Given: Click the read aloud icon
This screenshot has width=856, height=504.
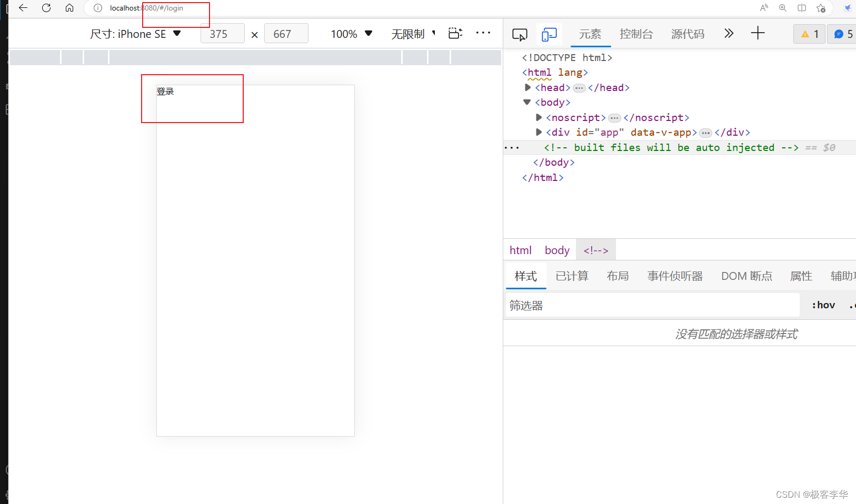Looking at the screenshot, I should (x=764, y=8).
